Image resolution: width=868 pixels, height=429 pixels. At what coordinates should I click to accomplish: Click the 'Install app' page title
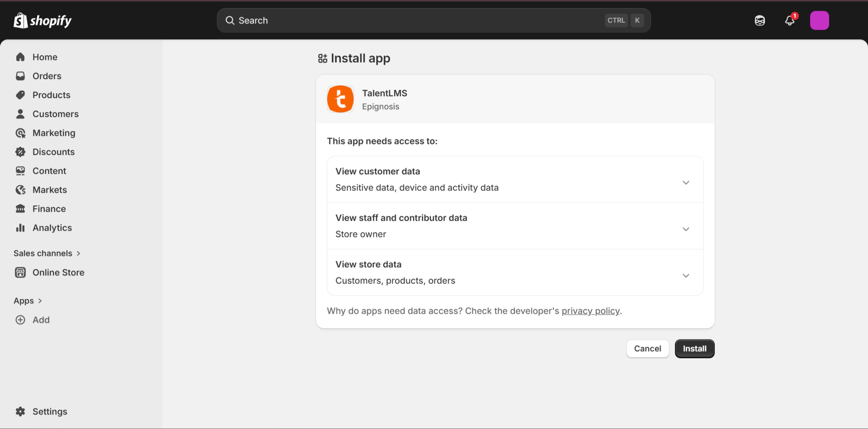(360, 58)
